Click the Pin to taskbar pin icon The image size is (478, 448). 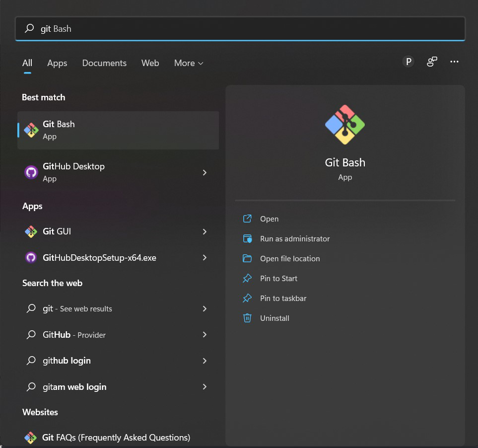pyautogui.click(x=247, y=298)
